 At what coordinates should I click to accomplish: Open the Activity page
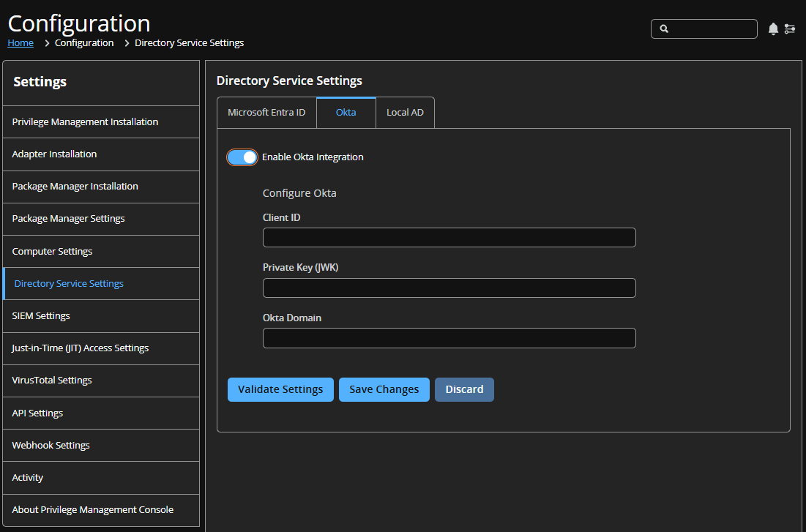point(101,478)
